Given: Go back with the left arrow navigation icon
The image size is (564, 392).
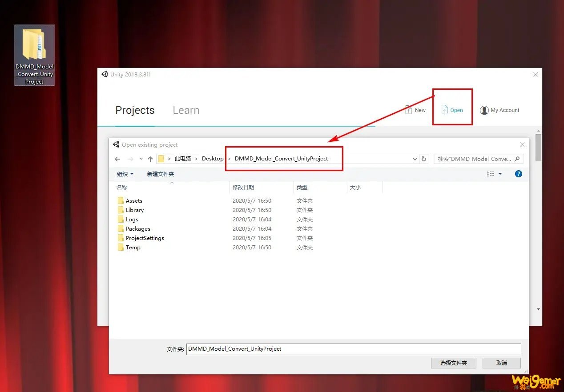Looking at the screenshot, I should pyautogui.click(x=117, y=159).
